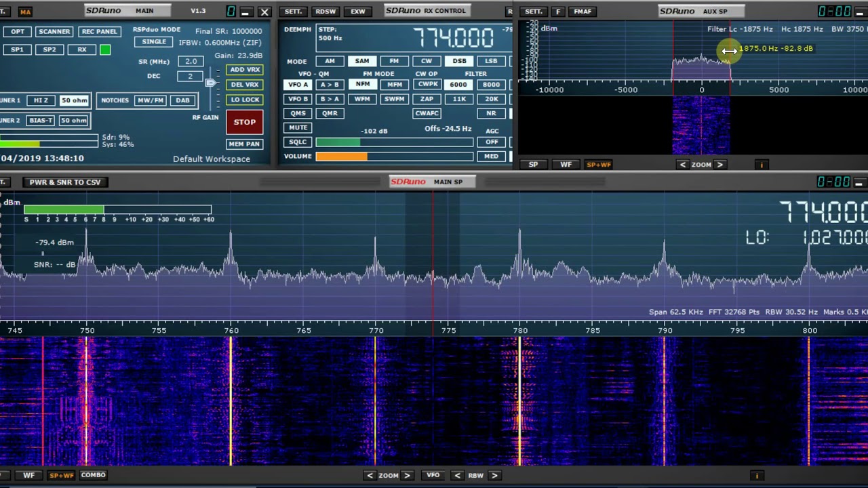The height and width of the screenshot is (488, 868).
Task: Choose the 11K filter
Action: tap(459, 99)
